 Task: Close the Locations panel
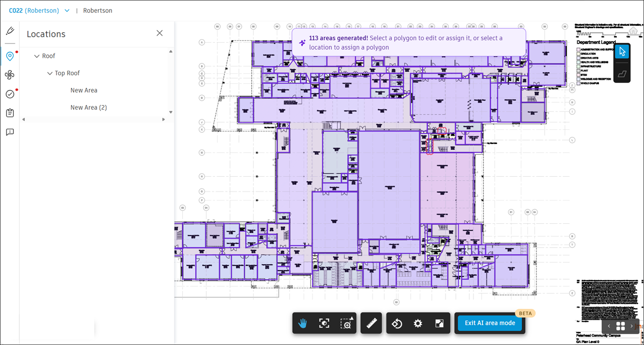click(160, 33)
